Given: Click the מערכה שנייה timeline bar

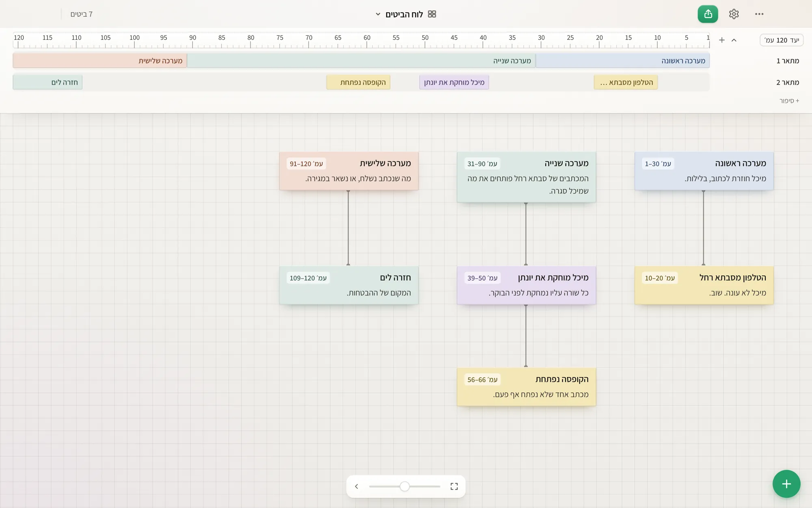Looking at the screenshot, I should (361, 61).
